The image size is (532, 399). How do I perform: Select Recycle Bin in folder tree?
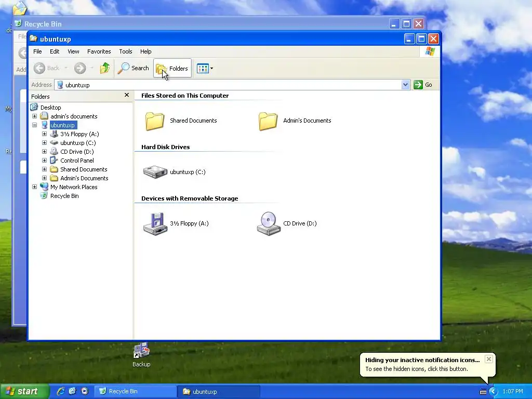pos(64,196)
